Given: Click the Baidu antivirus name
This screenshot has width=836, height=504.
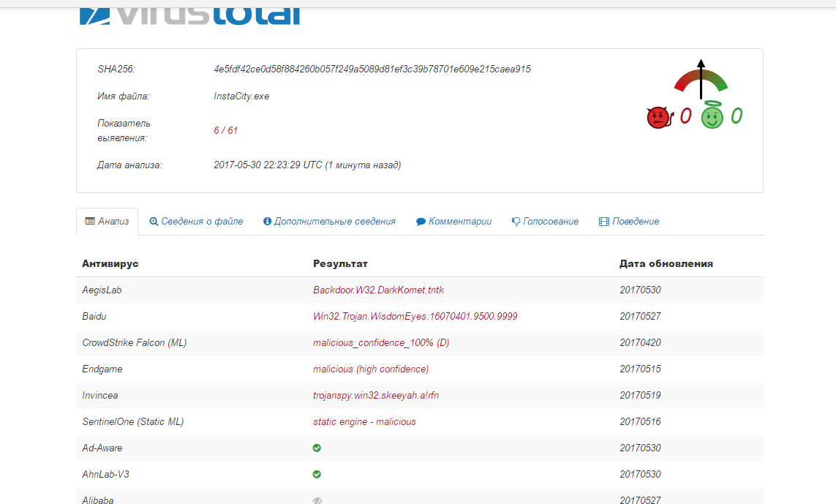Looking at the screenshot, I should (94, 316).
